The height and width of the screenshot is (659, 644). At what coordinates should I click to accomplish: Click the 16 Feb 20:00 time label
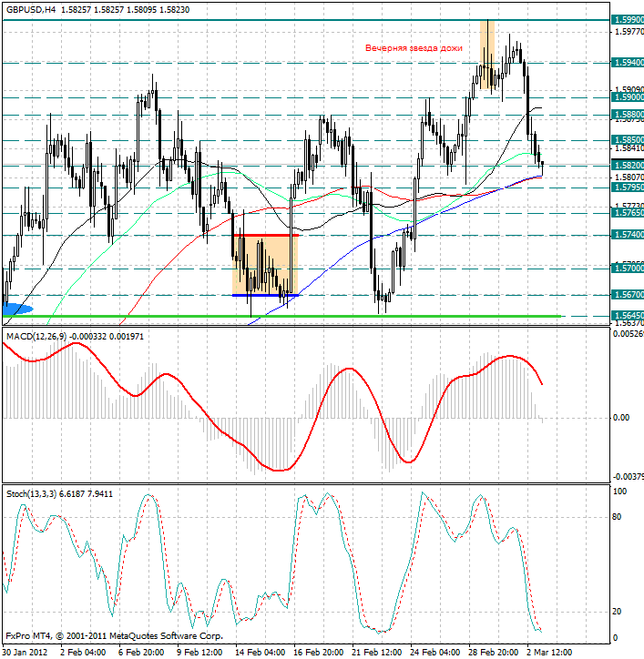(319, 653)
